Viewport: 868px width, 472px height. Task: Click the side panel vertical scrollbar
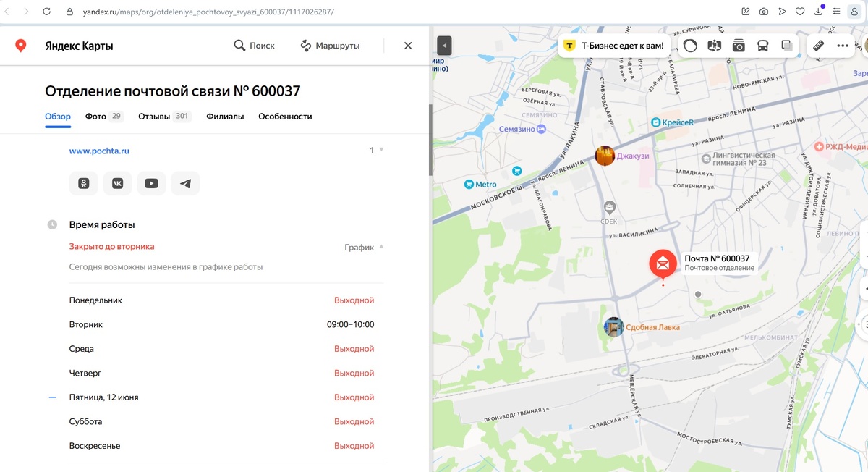point(431,140)
